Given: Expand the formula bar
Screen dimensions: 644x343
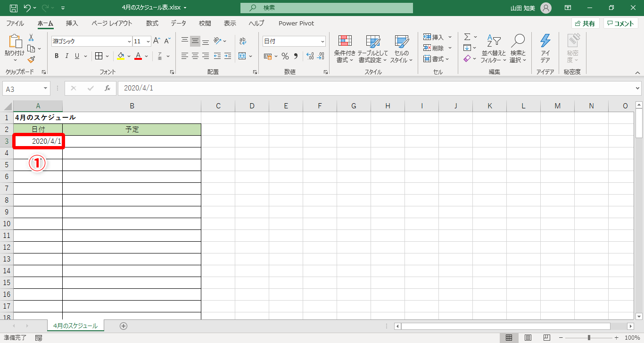Looking at the screenshot, I should coord(638,88).
